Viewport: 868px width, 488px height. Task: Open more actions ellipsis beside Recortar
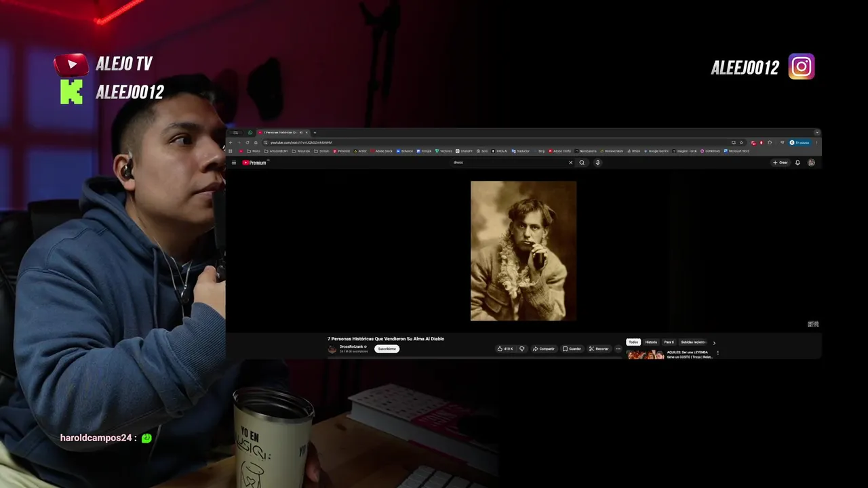coord(618,349)
